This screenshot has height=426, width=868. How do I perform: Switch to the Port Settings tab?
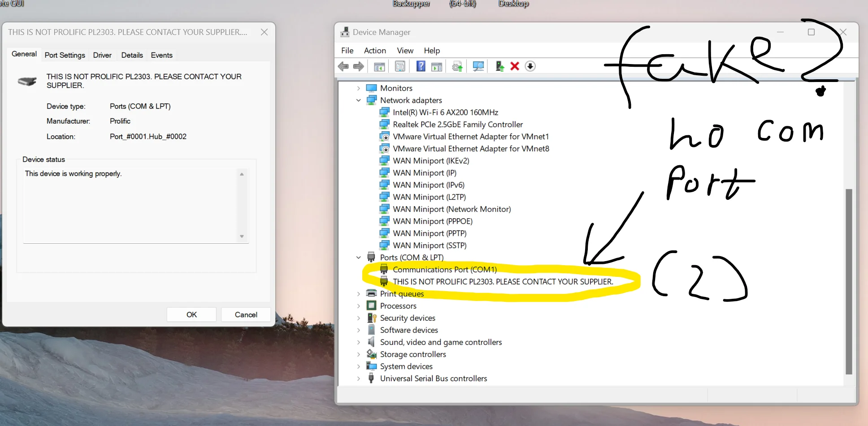[x=65, y=55]
